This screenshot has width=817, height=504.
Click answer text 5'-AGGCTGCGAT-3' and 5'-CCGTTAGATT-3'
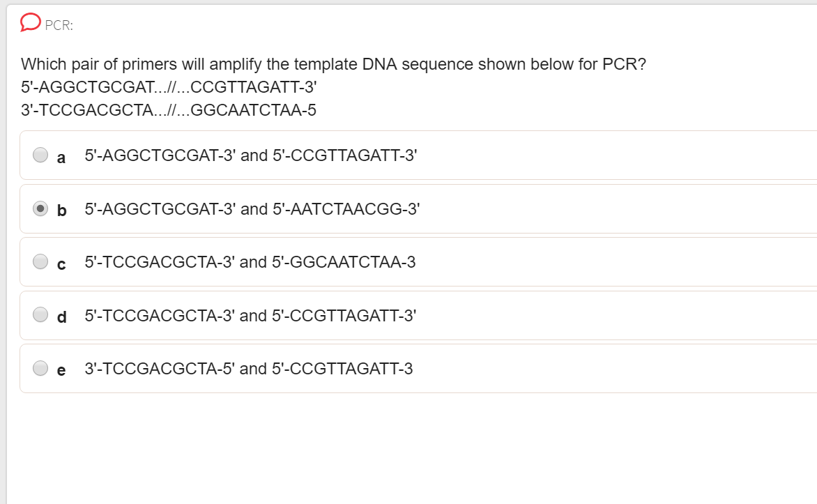coord(250,155)
